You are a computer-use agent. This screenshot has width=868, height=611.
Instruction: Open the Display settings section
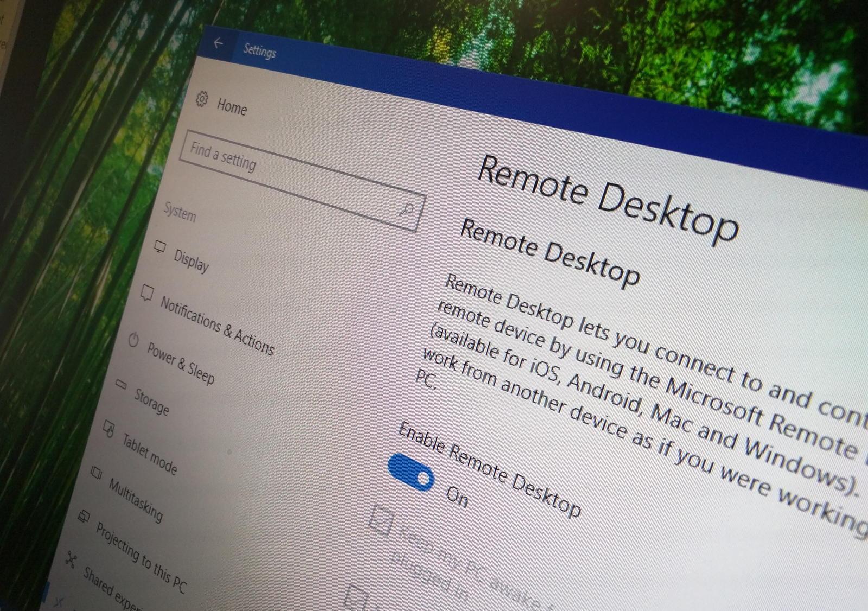(x=191, y=261)
